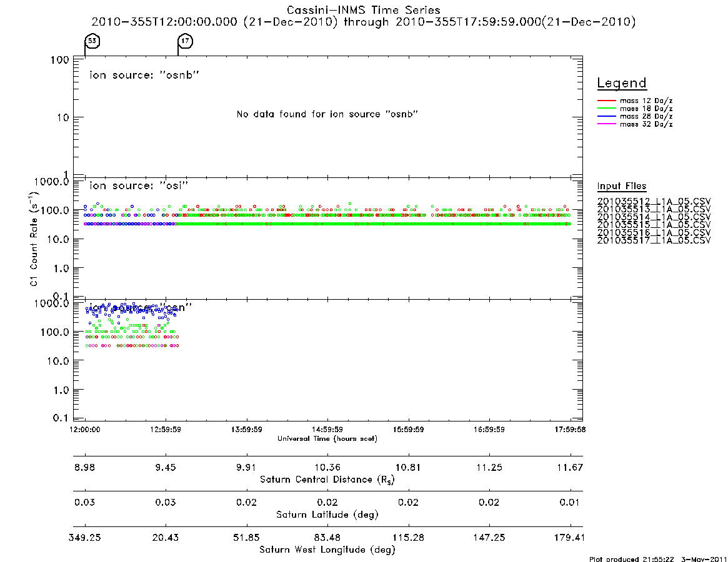Click the '12:59:59' time tick label
728x562 pixels.
[x=166, y=430]
